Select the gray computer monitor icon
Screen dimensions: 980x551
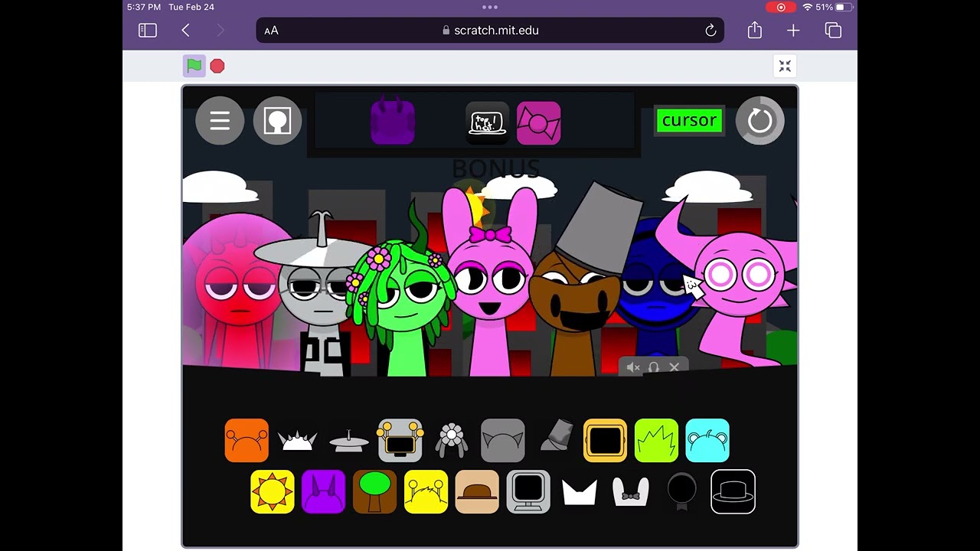(528, 491)
